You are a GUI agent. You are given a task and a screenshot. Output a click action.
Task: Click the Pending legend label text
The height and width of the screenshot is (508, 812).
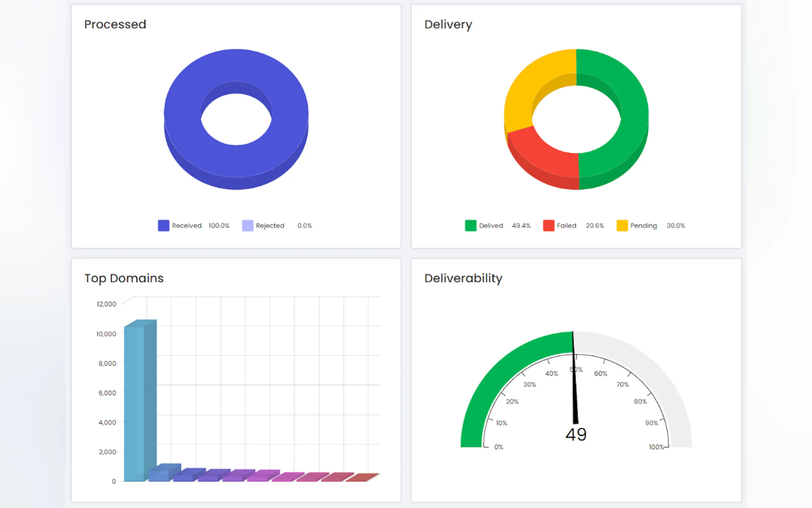coord(643,226)
